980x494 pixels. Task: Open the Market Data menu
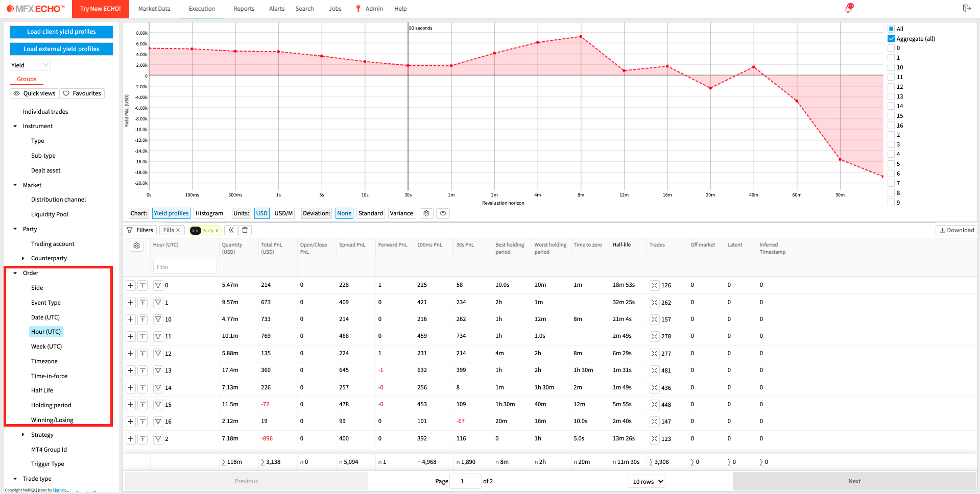(x=154, y=9)
